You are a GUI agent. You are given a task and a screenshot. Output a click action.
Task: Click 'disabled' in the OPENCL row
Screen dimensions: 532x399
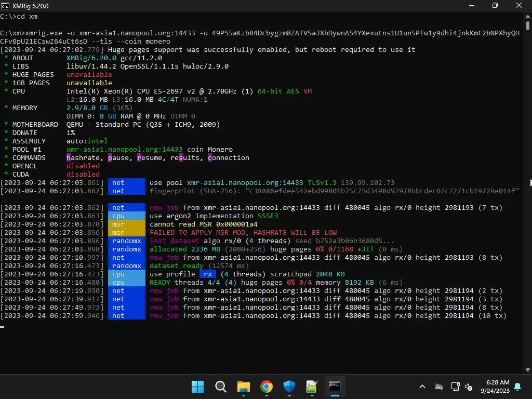pyautogui.click(x=83, y=166)
